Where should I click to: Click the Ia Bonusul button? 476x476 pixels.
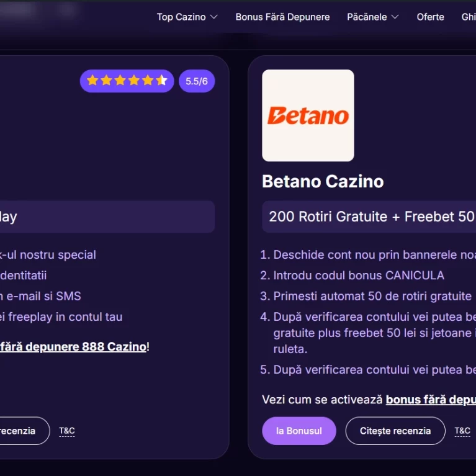299,431
